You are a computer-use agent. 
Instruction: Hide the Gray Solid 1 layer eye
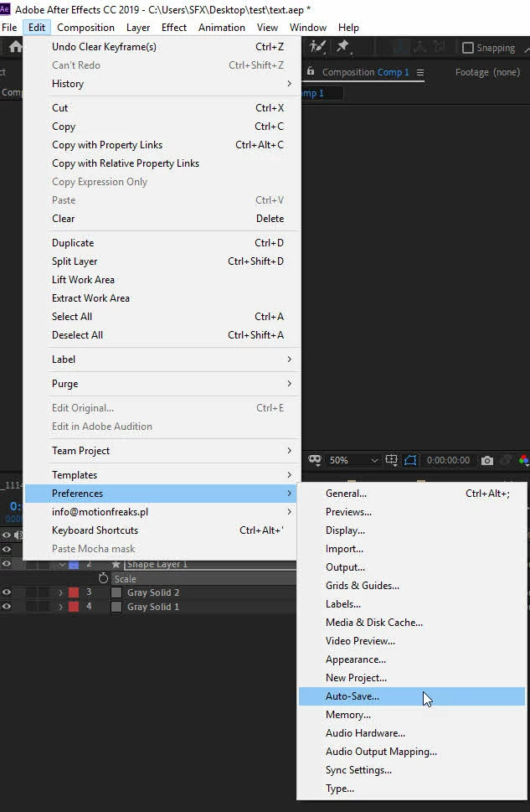click(x=6, y=606)
